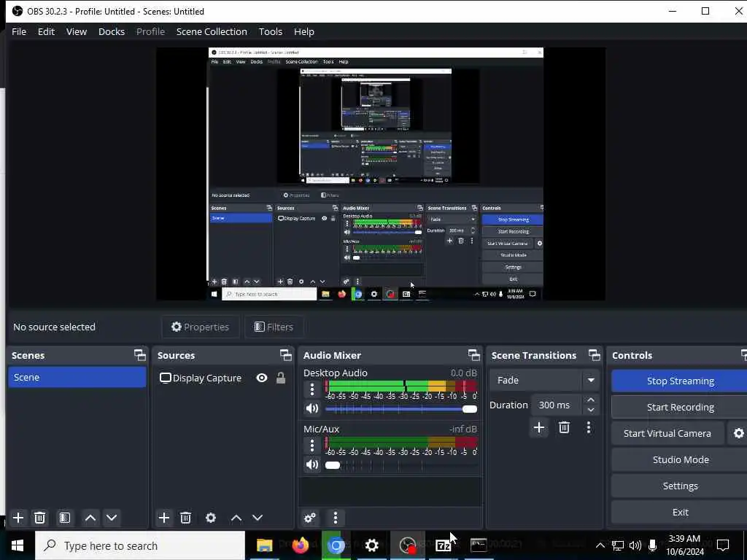Pop out the Scenes dock
The width and height of the screenshot is (747, 560).
pyautogui.click(x=139, y=355)
